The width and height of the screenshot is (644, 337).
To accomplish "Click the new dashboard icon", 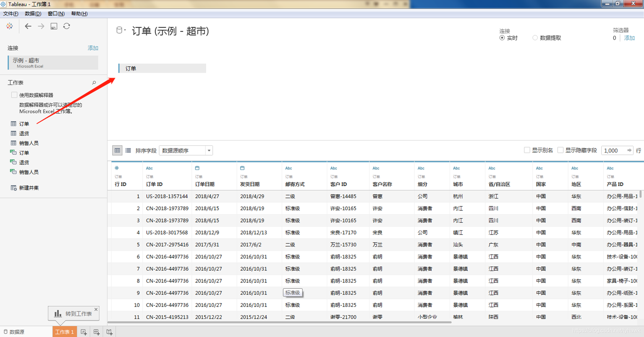I will click(97, 332).
